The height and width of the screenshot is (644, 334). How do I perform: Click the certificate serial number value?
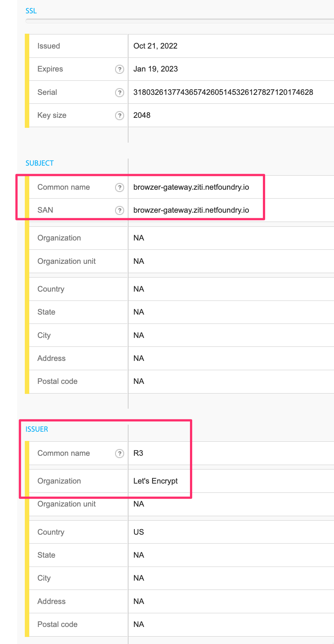[223, 92]
